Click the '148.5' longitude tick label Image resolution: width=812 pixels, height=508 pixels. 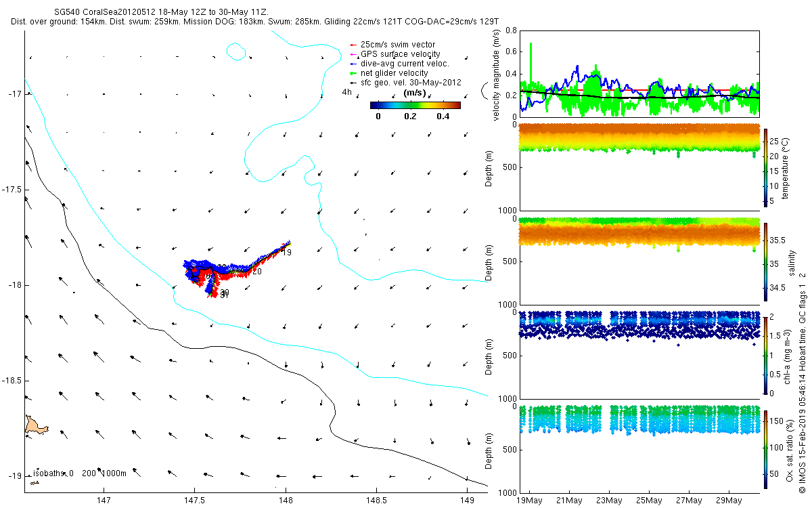(376, 501)
